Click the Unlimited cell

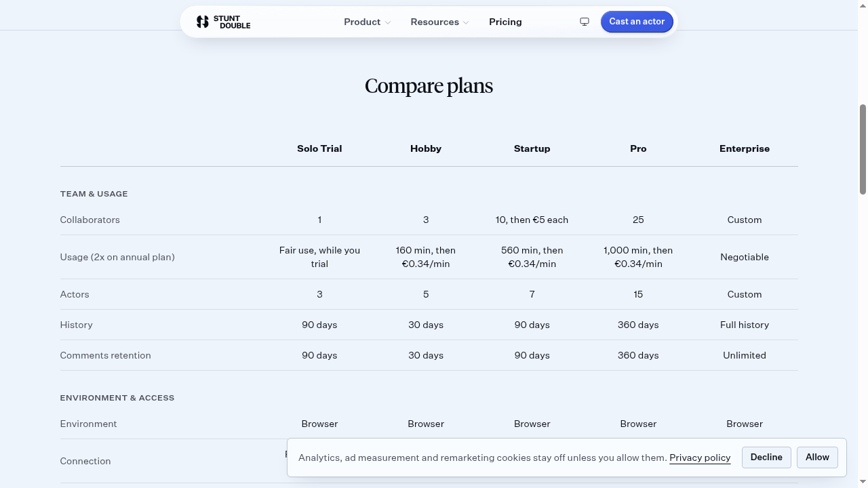click(x=745, y=355)
